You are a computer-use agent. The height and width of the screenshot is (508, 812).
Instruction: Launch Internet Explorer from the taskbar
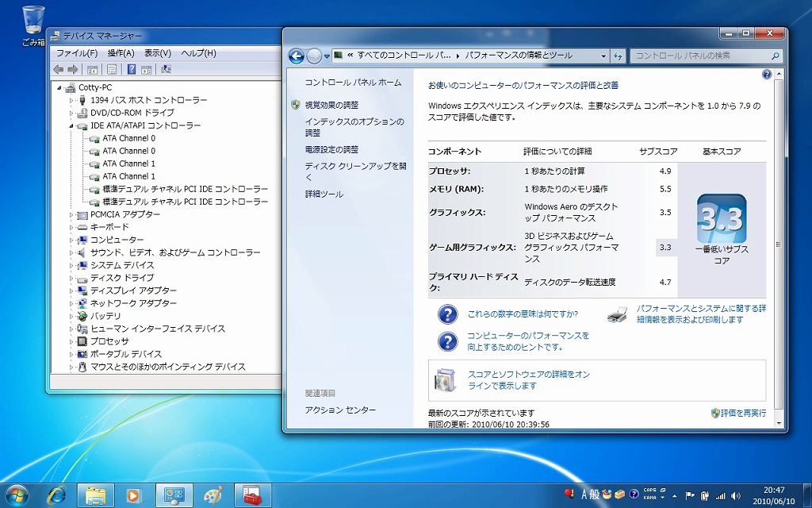56,495
